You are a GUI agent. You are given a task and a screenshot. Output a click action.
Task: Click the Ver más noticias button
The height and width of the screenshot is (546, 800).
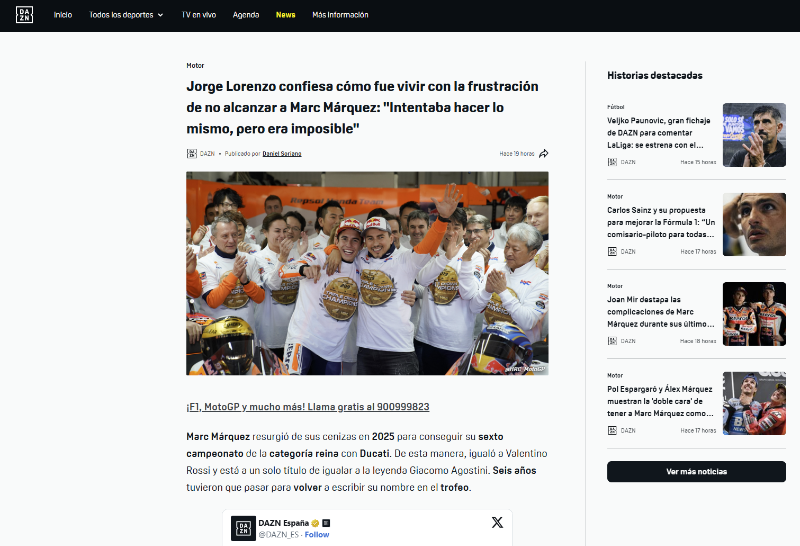point(696,471)
